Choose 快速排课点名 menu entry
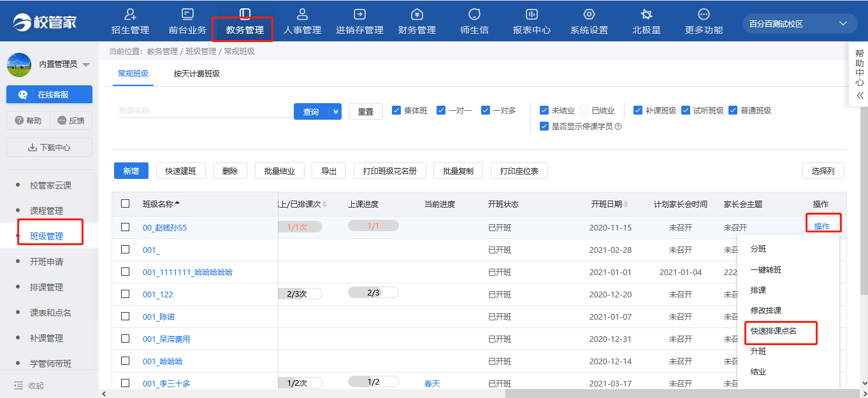868x398 pixels. click(x=774, y=330)
